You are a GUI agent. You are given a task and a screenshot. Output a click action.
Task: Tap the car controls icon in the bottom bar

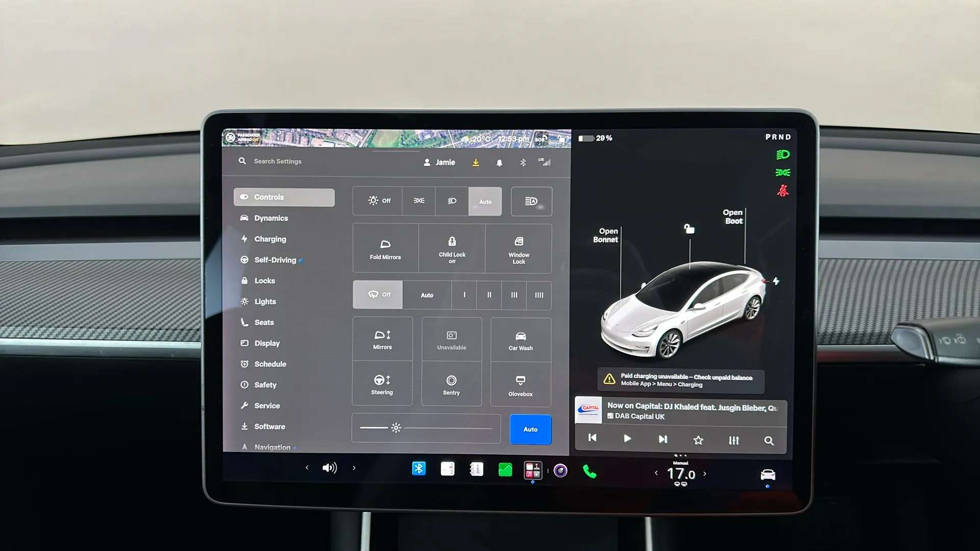tap(768, 475)
